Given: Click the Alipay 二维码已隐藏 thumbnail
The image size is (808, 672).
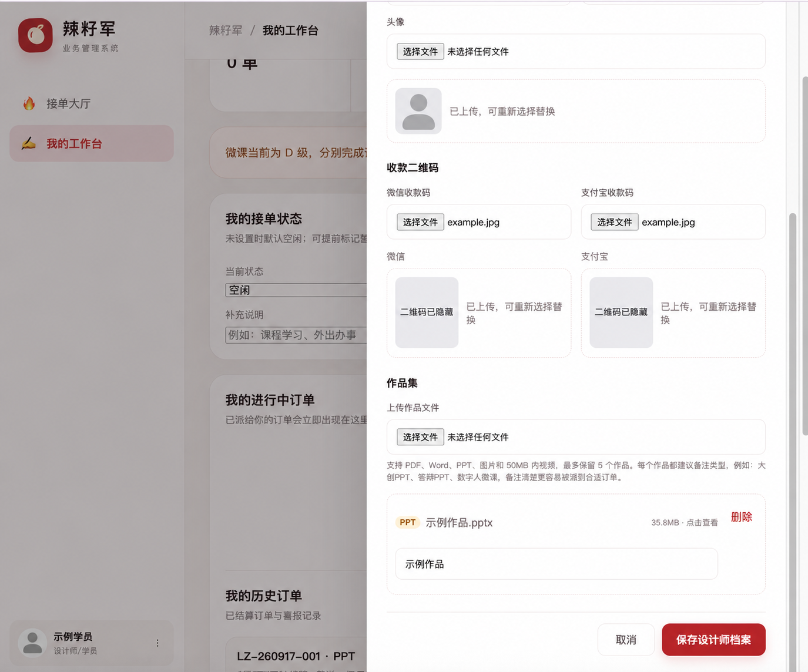Looking at the screenshot, I should click(x=621, y=313).
